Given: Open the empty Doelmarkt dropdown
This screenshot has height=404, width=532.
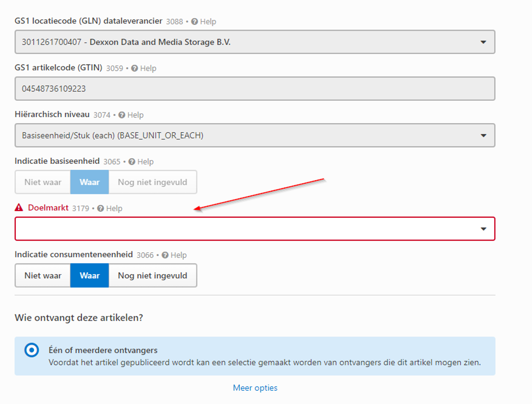Looking at the screenshot, I should click(x=255, y=229).
